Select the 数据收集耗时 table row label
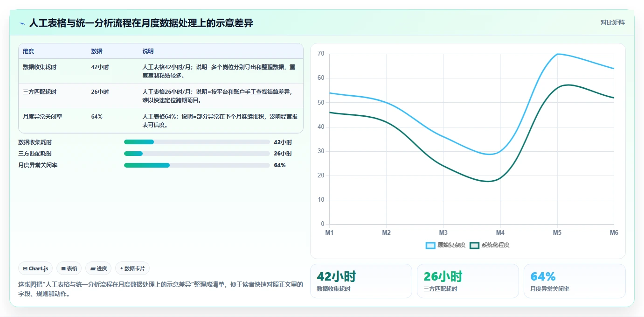 tap(40, 67)
